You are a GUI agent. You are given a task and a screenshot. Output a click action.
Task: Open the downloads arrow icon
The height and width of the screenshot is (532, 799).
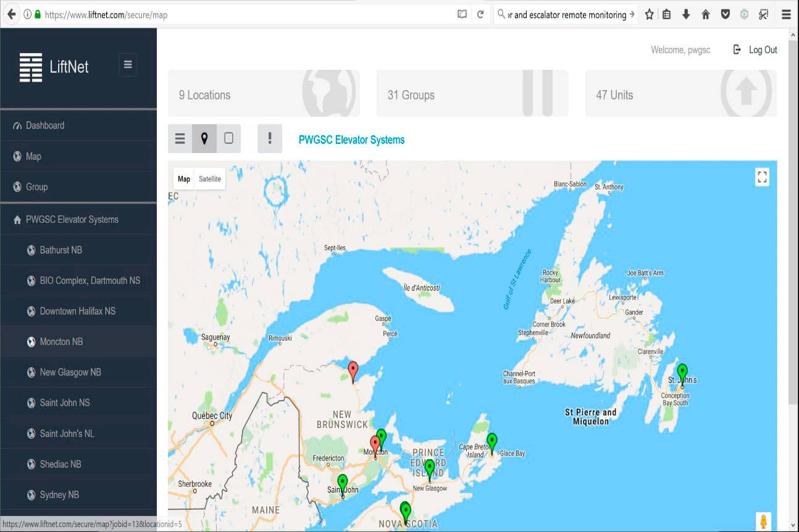[685, 14]
